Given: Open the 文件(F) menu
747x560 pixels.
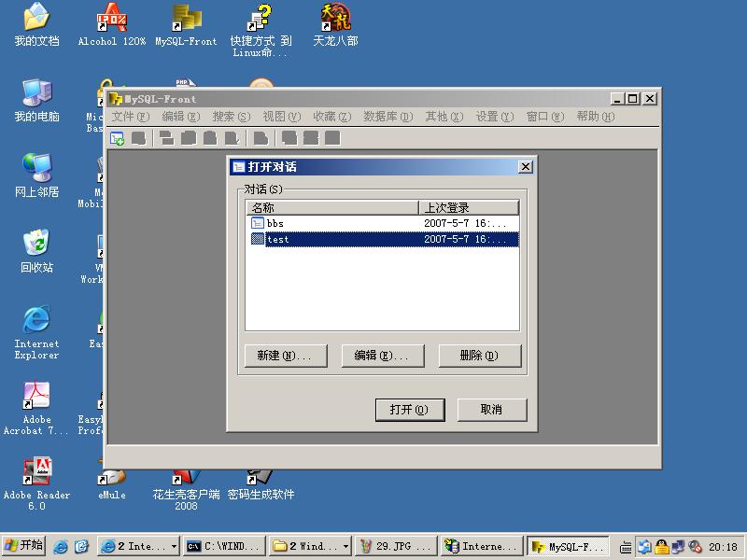Looking at the screenshot, I should (x=131, y=116).
